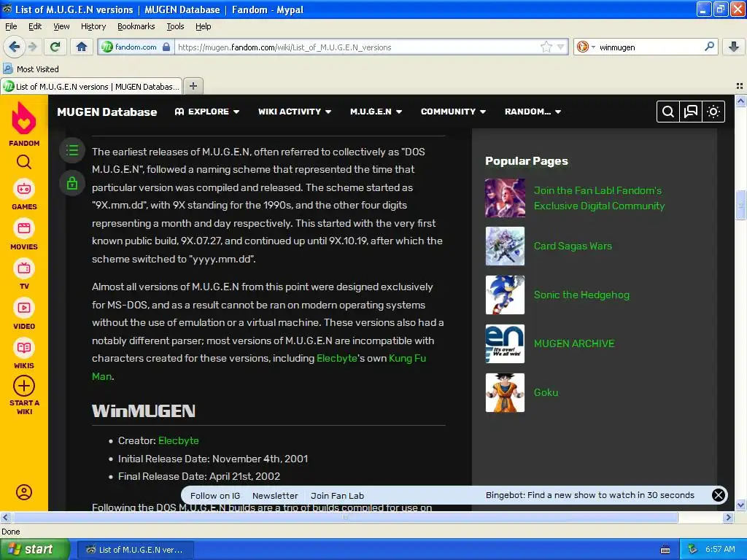Open the browser Home button
Viewport: 747px width, 560px height.
[82, 47]
